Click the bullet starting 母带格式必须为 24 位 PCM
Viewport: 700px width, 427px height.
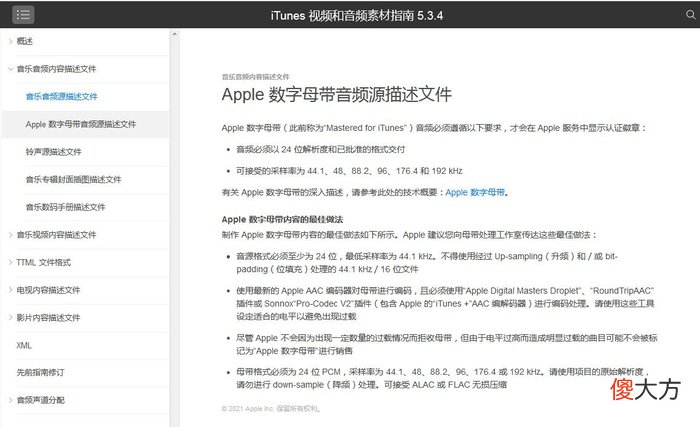(442, 378)
